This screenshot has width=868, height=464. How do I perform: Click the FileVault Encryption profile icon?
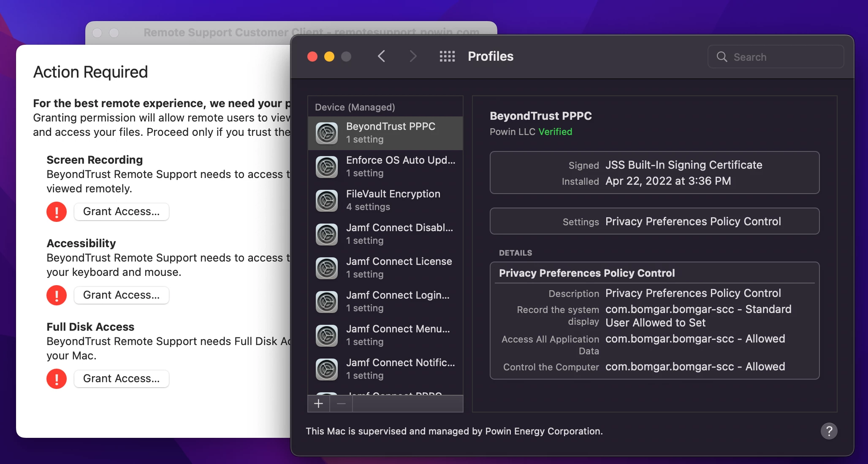327,201
